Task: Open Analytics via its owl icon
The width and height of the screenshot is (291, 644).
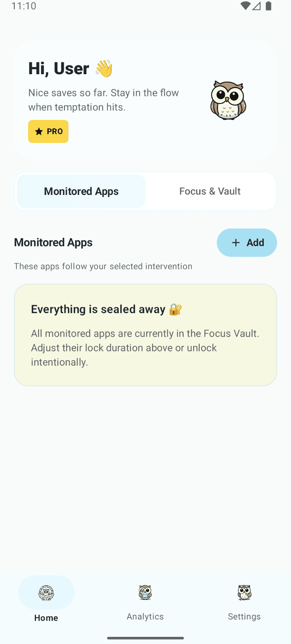Action: [x=145, y=592]
